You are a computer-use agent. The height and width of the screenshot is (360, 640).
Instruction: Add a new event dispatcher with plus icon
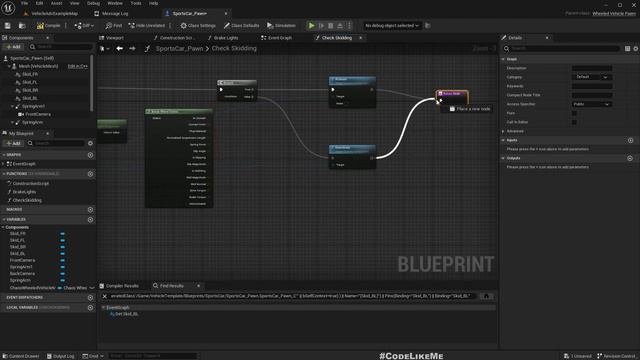pos(91,298)
